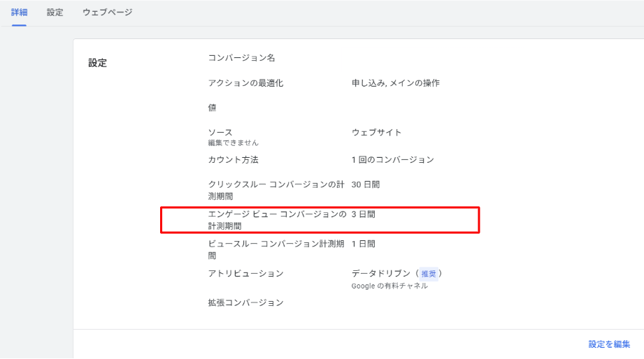This screenshot has height=359, width=644.
Task: Click the 設定を編集 link
Action: click(x=609, y=344)
